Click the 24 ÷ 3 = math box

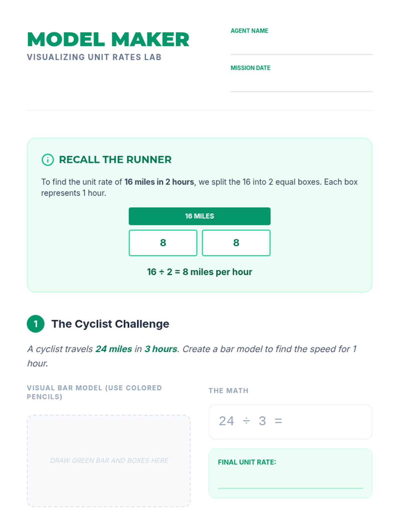coord(290,421)
